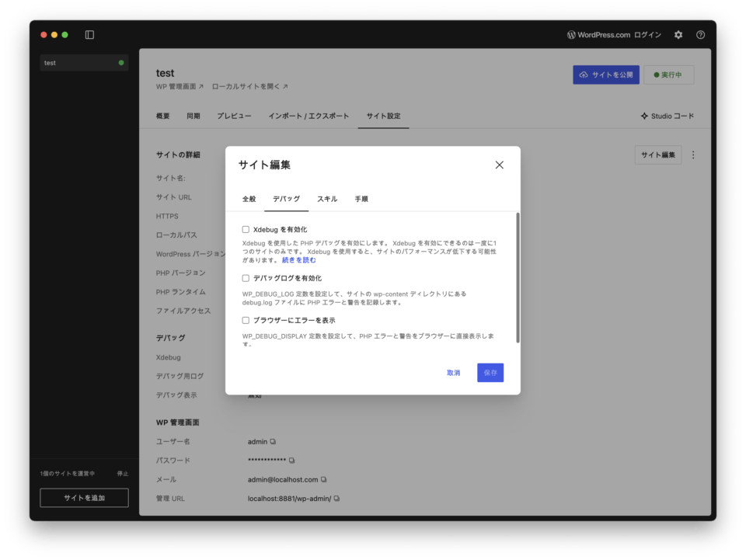
Task: Click the 停止 stop link
Action: (123, 474)
